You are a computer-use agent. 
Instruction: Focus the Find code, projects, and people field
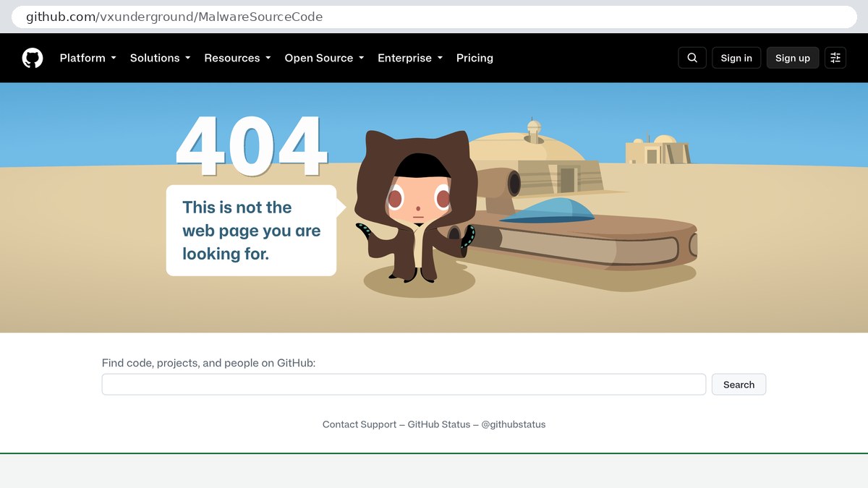pos(404,385)
